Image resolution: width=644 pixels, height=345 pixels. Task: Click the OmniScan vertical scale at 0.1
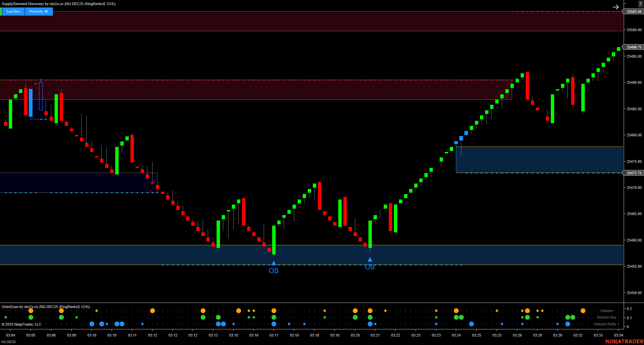629,317
